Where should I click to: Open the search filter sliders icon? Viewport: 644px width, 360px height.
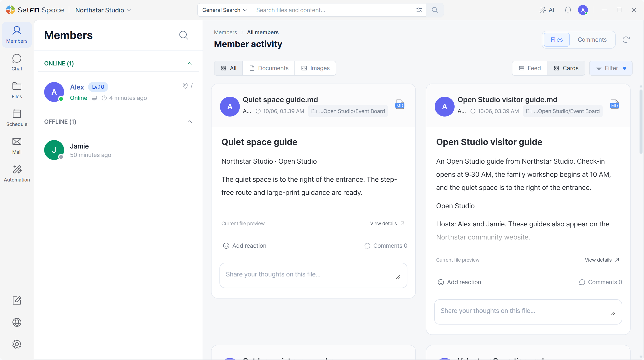[x=419, y=10]
